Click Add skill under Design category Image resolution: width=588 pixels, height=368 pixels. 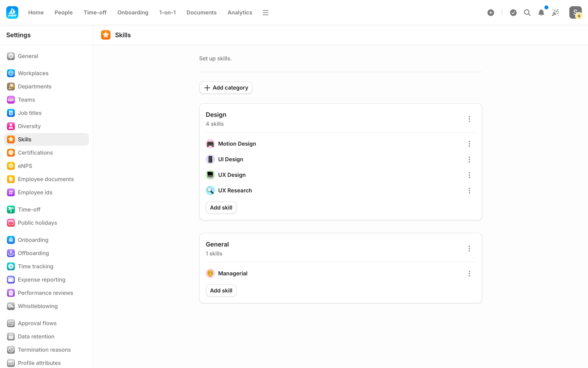221,208
